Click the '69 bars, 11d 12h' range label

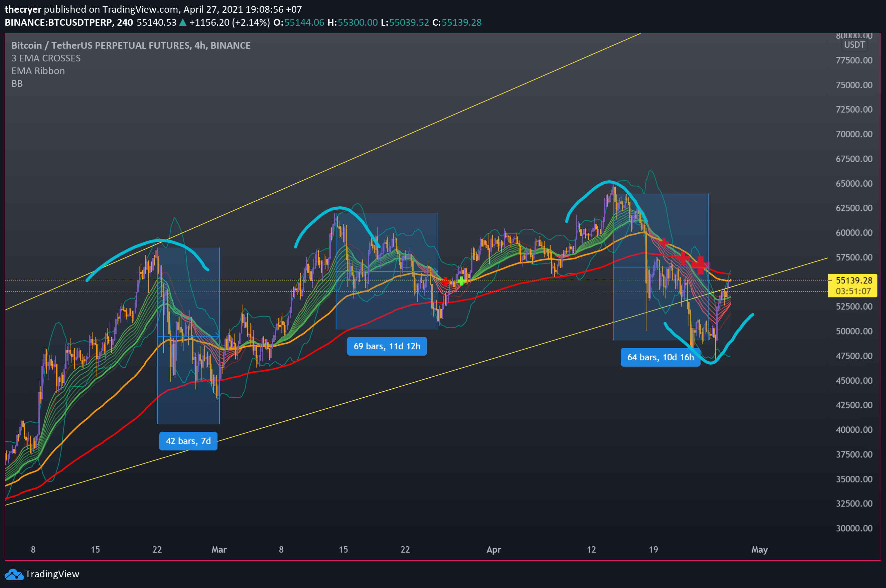click(387, 346)
